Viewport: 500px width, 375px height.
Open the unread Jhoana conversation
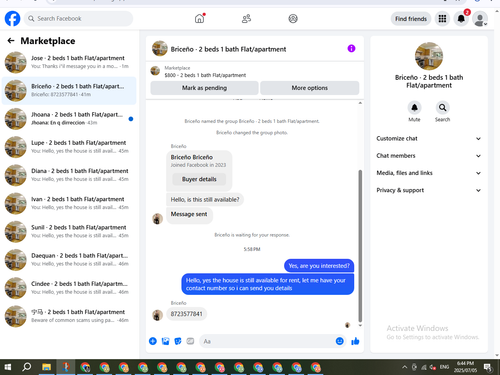pos(69,119)
